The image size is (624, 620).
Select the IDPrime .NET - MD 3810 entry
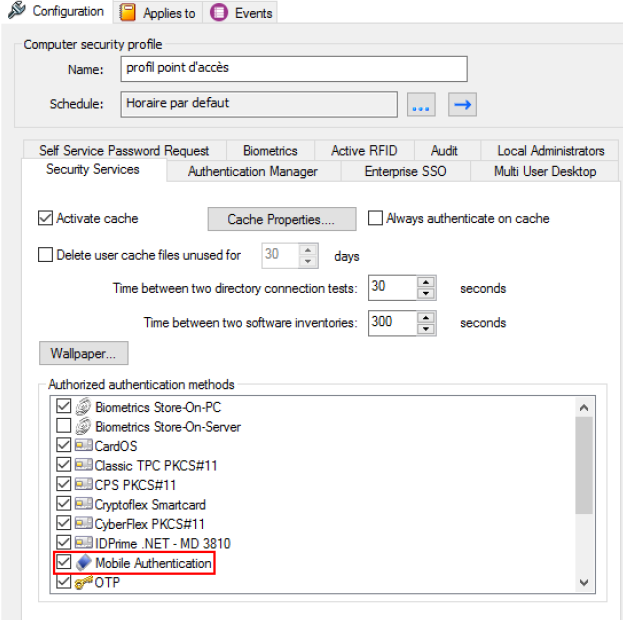162,543
